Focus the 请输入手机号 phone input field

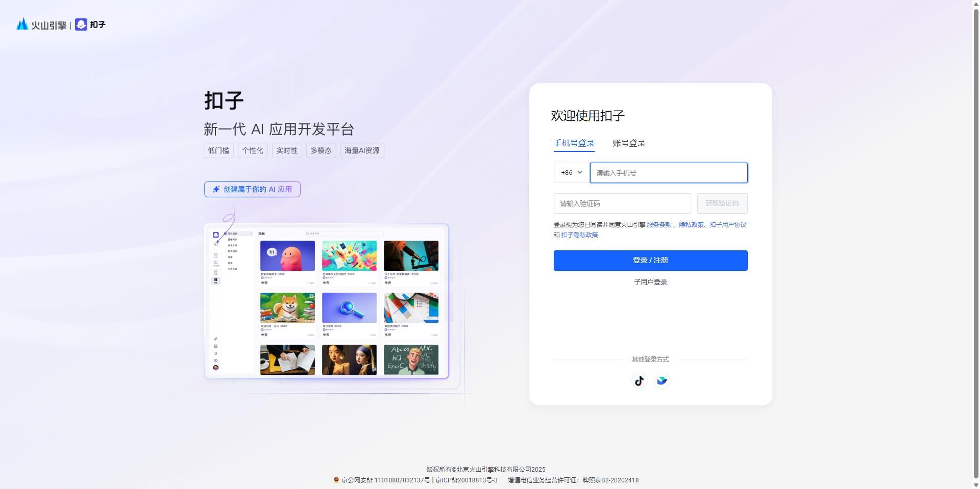(x=669, y=173)
